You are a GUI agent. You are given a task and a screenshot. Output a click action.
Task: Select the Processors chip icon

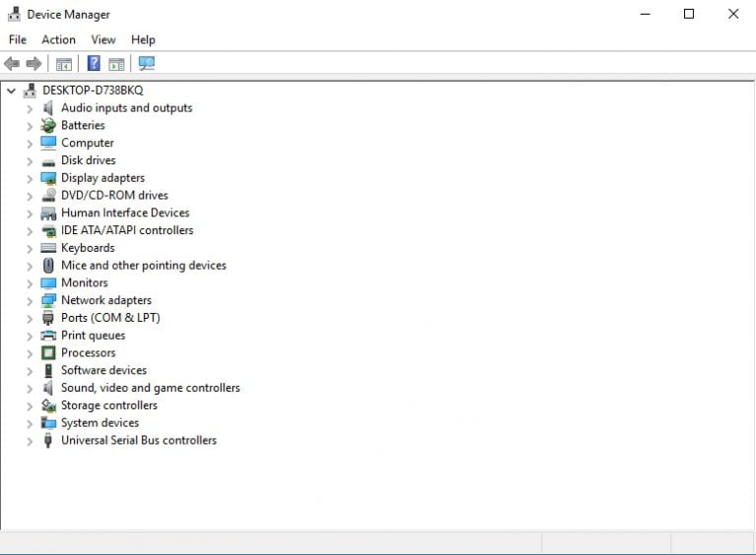click(x=48, y=353)
